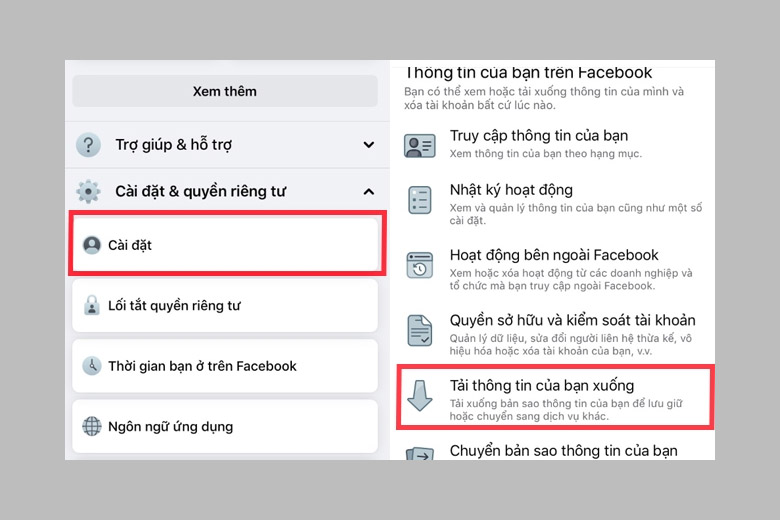Click the gear icon for settings & privacy
The width and height of the screenshot is (780, 520).
(x=89, y=192)
